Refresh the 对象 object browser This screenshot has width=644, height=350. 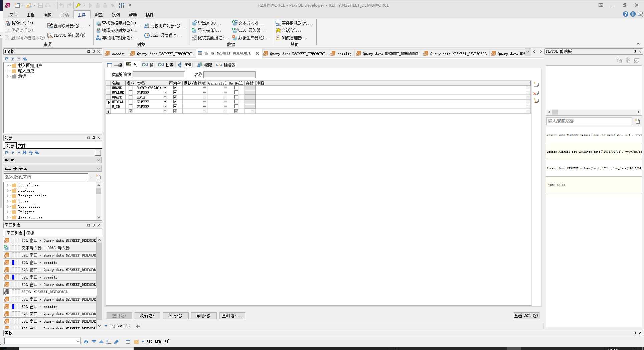pos(7,153)
